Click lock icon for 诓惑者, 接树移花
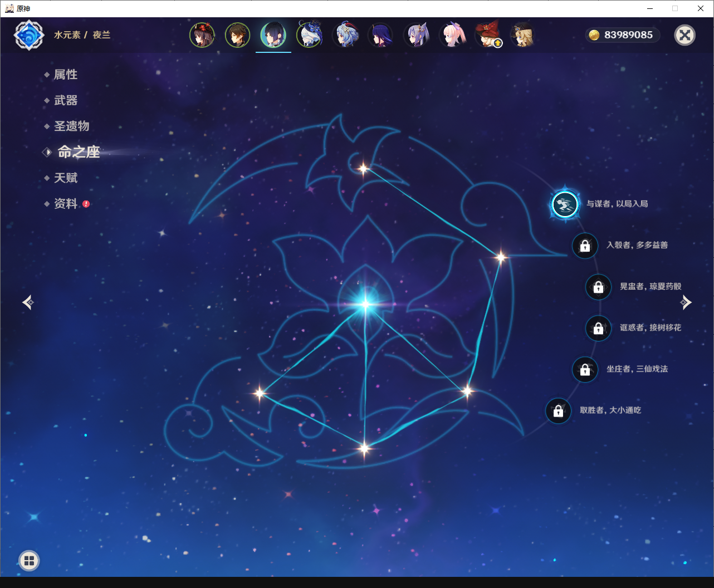714x588 pixels. [598, 328]
